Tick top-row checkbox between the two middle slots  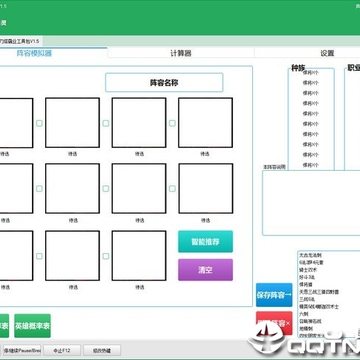coord(106,123)
